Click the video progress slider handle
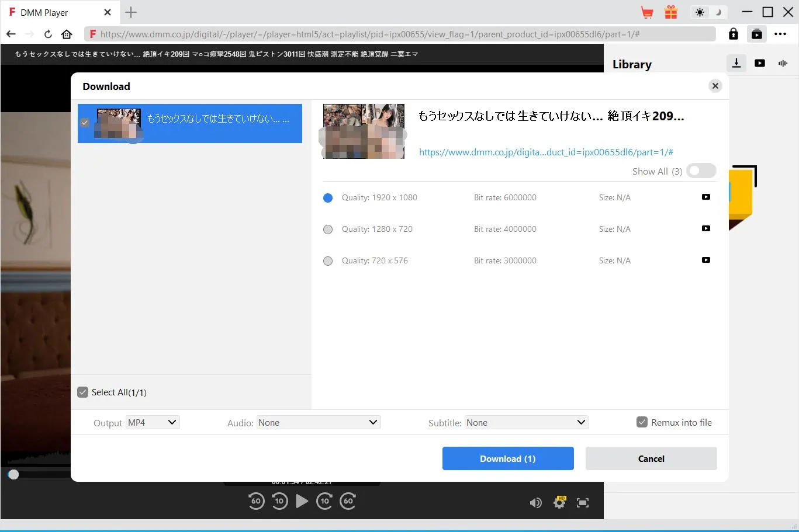 (x=13, y=474)
